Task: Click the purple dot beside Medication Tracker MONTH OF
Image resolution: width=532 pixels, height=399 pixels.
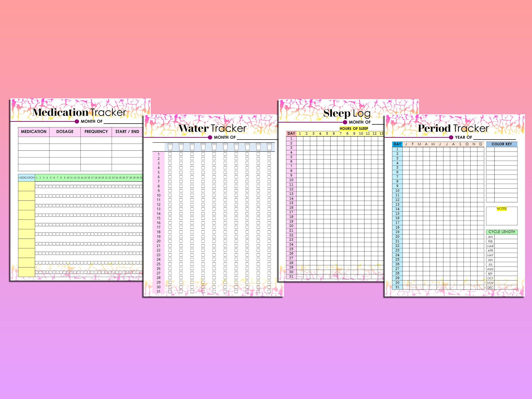Action: point(77,121)
